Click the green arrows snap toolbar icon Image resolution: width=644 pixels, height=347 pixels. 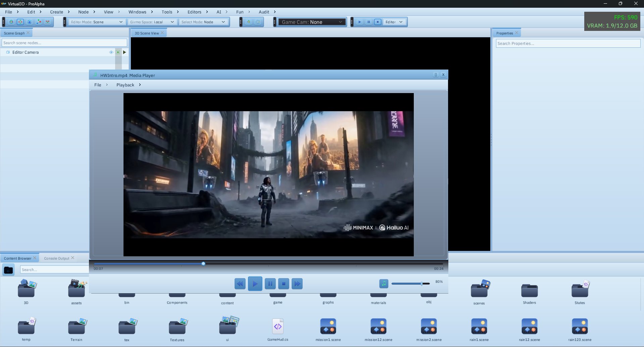pos(248,22)
